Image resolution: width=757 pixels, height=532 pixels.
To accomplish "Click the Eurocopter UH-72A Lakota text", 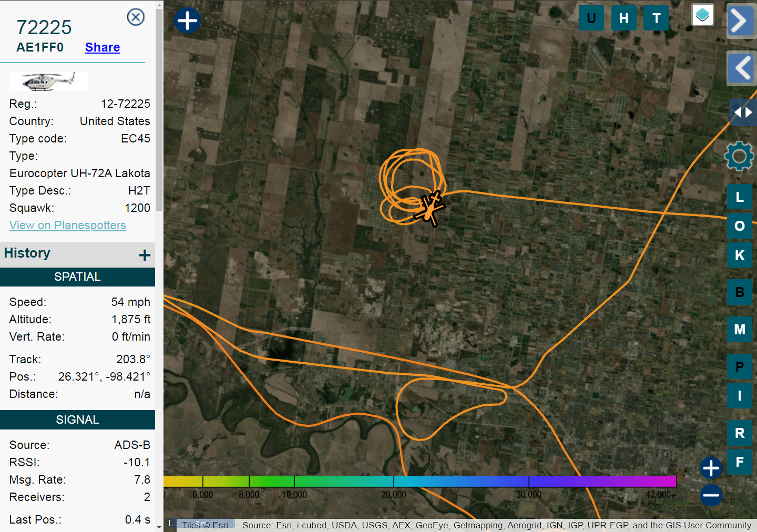I will (80, 173).
